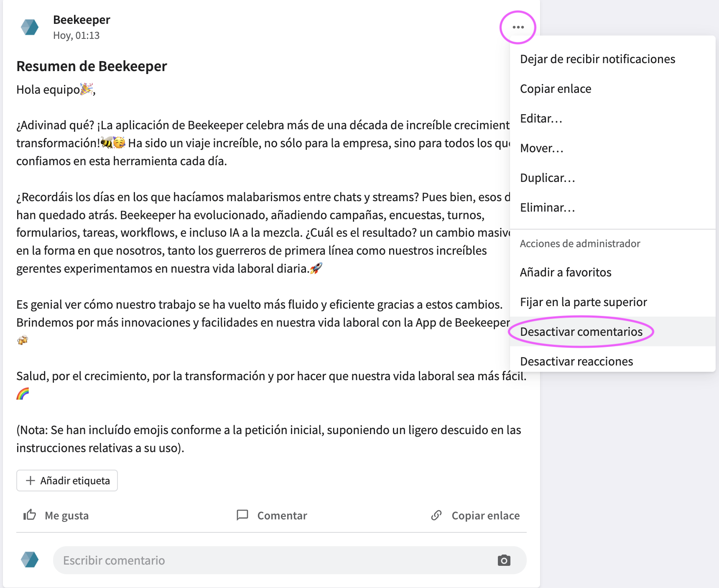Click the Hola equipo greeting line

click(56, 89)
